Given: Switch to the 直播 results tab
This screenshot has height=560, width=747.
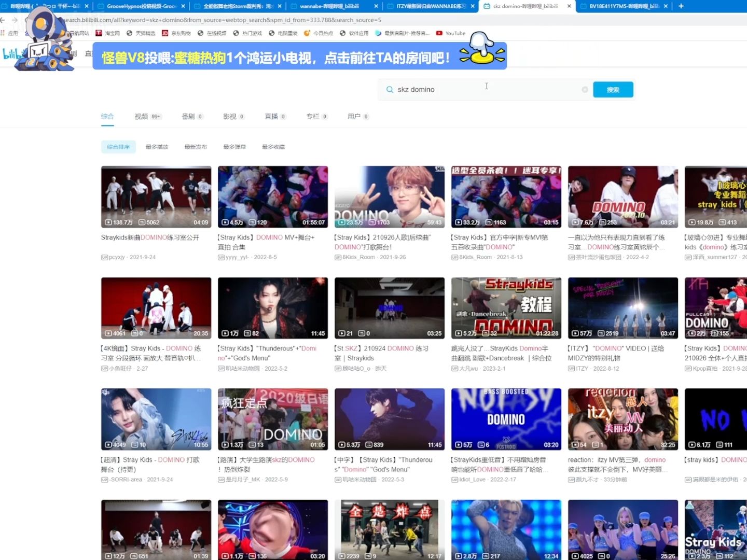Looking at the screenshot, I should tap(275, 116).
